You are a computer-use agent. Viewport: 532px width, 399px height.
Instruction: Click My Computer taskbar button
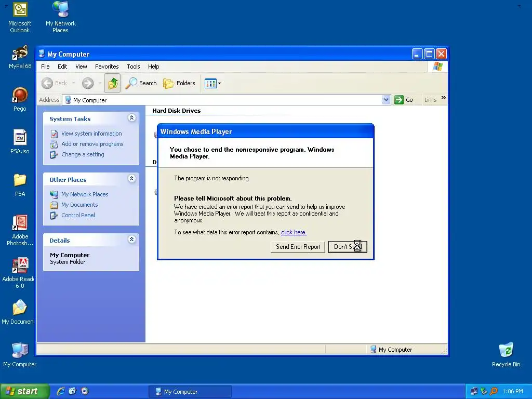tap(190, 392)
